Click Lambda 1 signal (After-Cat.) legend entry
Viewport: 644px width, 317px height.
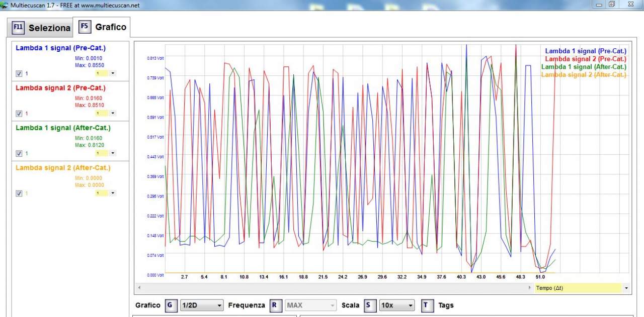(584, 67)
